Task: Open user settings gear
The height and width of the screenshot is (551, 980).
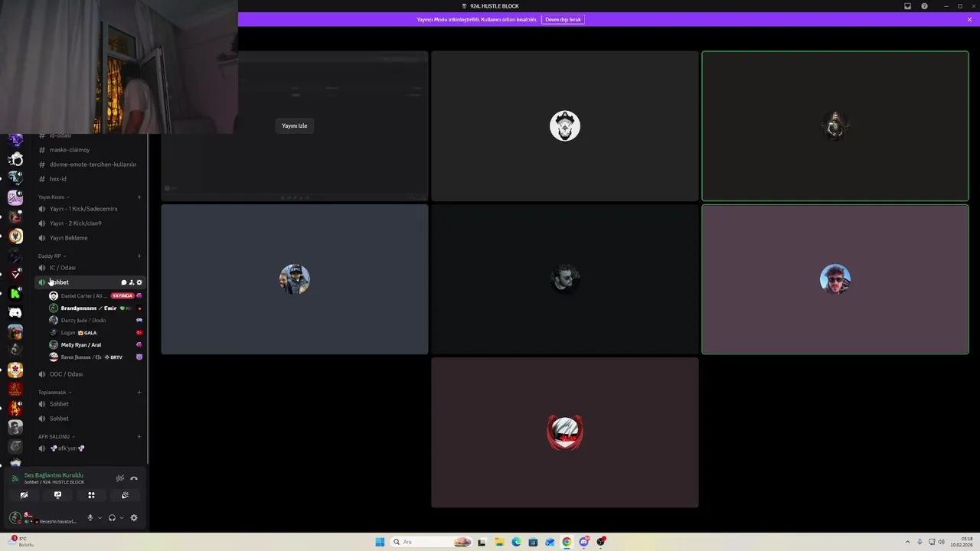Action: 134,518
